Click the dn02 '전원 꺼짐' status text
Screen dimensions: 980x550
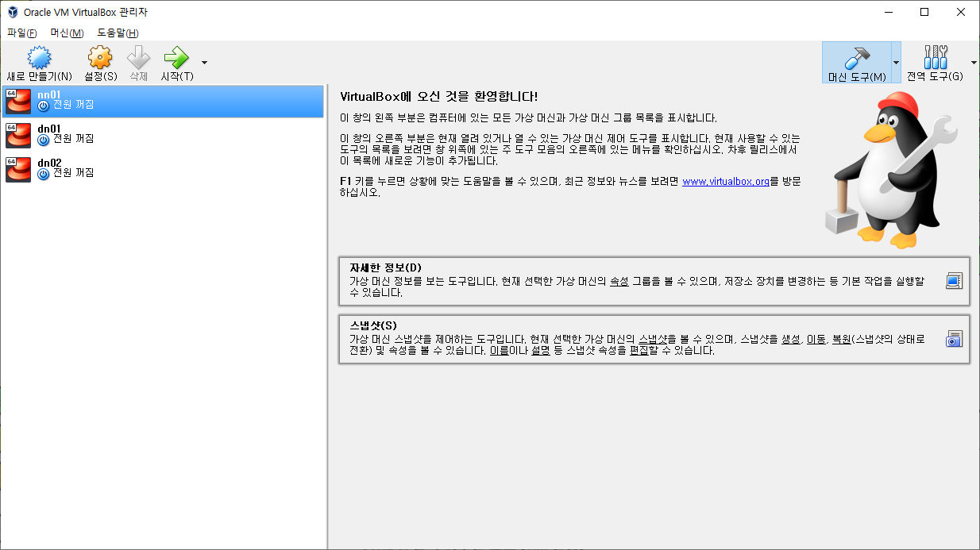[x=73, y=174]
